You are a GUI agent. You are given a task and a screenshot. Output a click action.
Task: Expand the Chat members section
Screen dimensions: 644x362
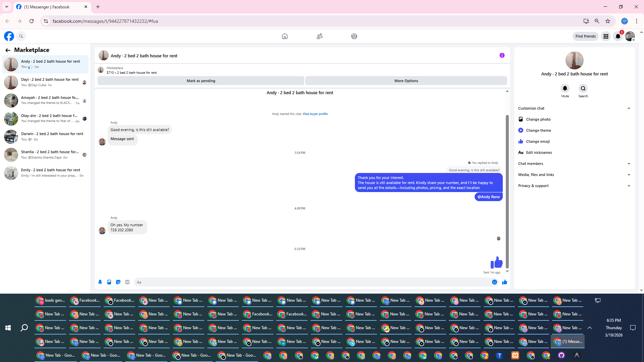coord(629,164)
